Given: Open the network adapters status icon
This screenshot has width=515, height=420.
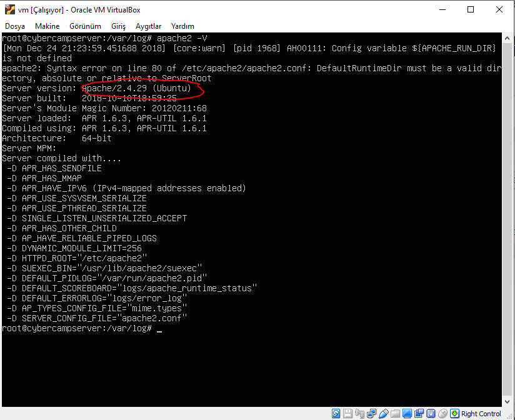Looking at the screenshot, I should (371, 413).
